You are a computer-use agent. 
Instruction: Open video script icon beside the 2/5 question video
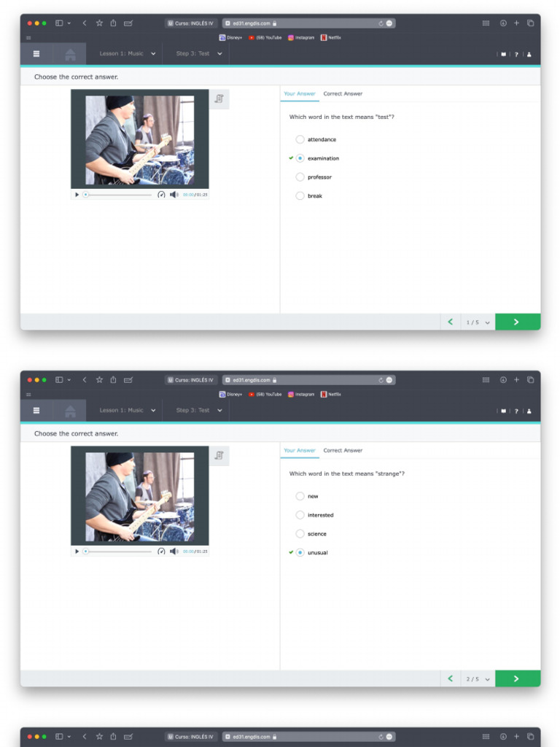pos(219,455)
